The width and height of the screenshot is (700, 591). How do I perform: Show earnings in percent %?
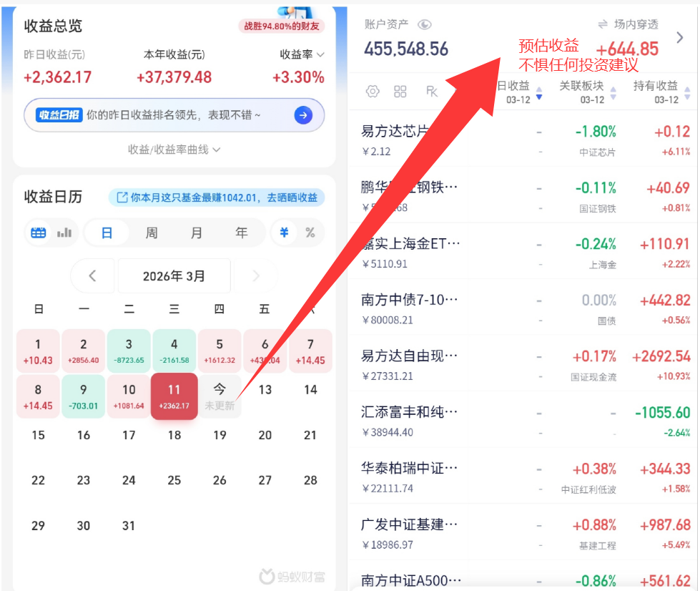tap(310, 233)
